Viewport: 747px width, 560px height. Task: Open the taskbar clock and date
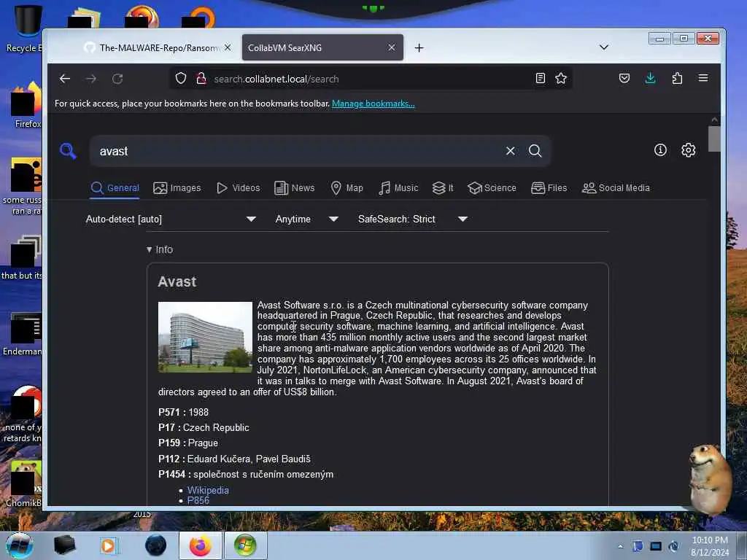pyautogui.click(x=710, y=546)
